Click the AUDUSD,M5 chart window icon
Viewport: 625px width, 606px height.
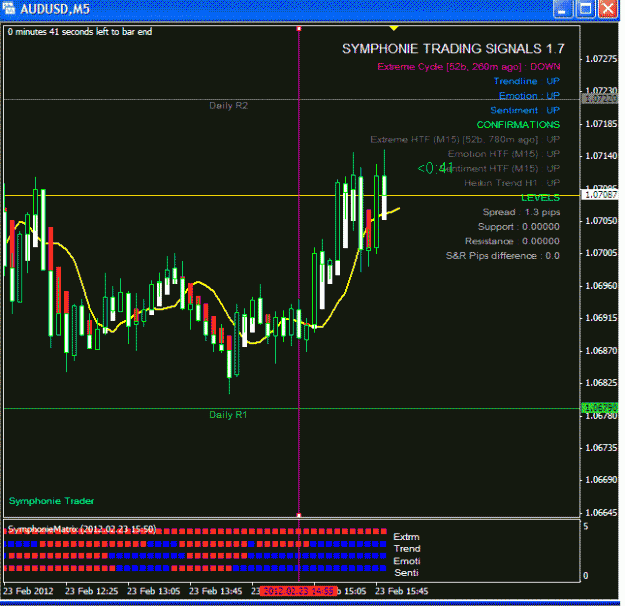click(9, 9)
